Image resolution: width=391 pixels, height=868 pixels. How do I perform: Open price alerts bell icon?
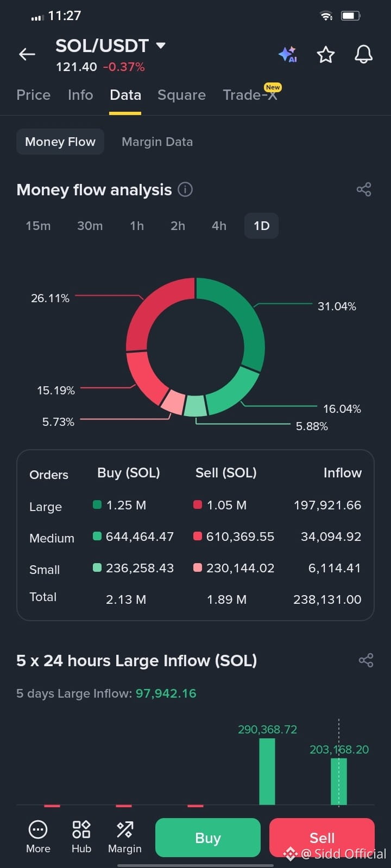pyautogui.click(x=363, y=54)
